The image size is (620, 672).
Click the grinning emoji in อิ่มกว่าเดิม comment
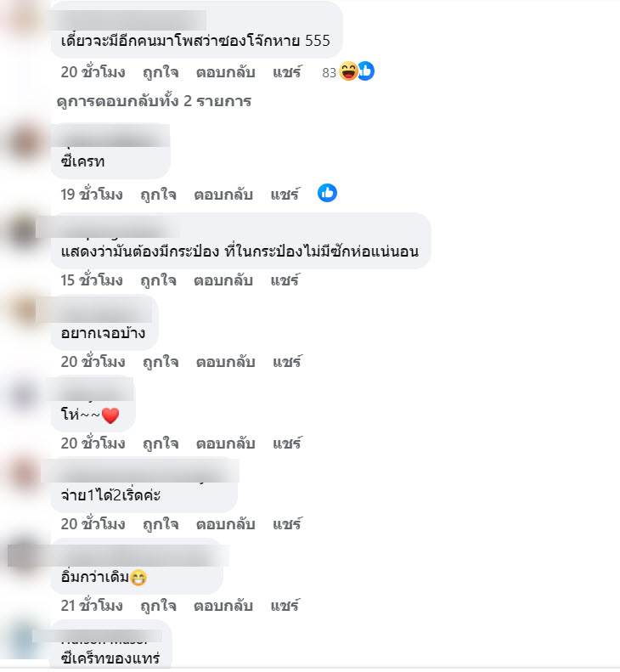click(138, 578)
